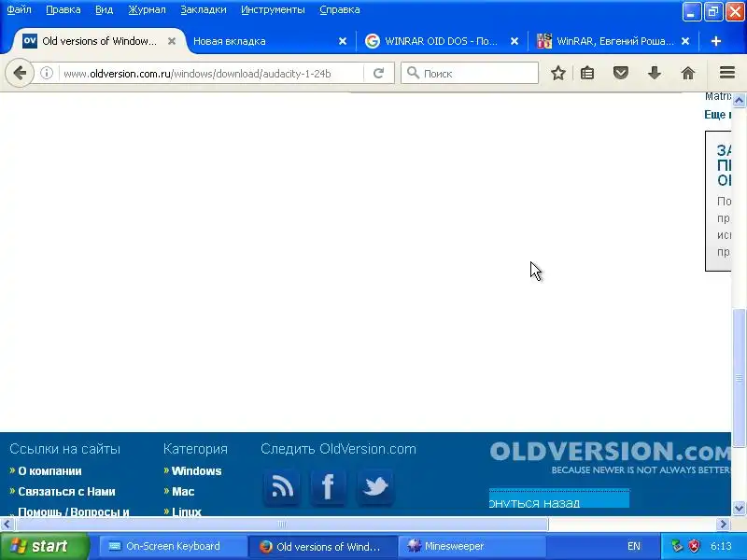The height and width of the screenshot is (560, 747).
Task: Restore down the browser window
Action: (x=712, y=11)
